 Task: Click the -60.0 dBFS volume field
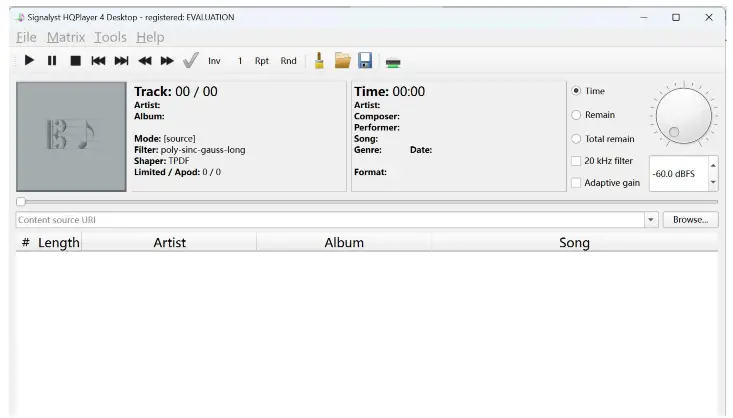[x=679, y=174]
